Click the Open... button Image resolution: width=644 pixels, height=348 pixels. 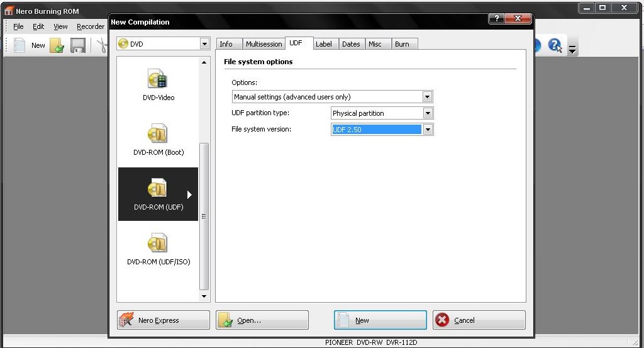(x=262, y=320)
